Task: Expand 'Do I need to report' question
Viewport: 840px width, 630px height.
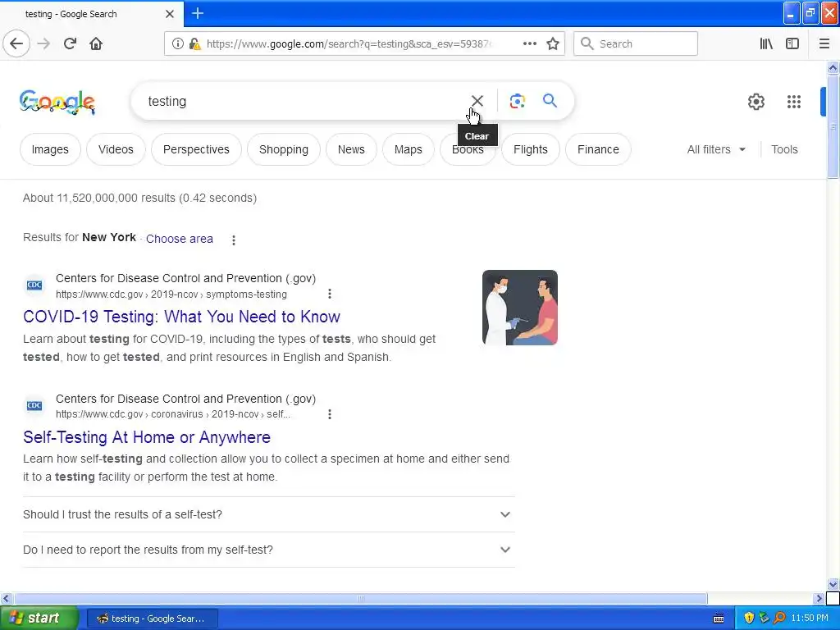Action: coord(269,550)
